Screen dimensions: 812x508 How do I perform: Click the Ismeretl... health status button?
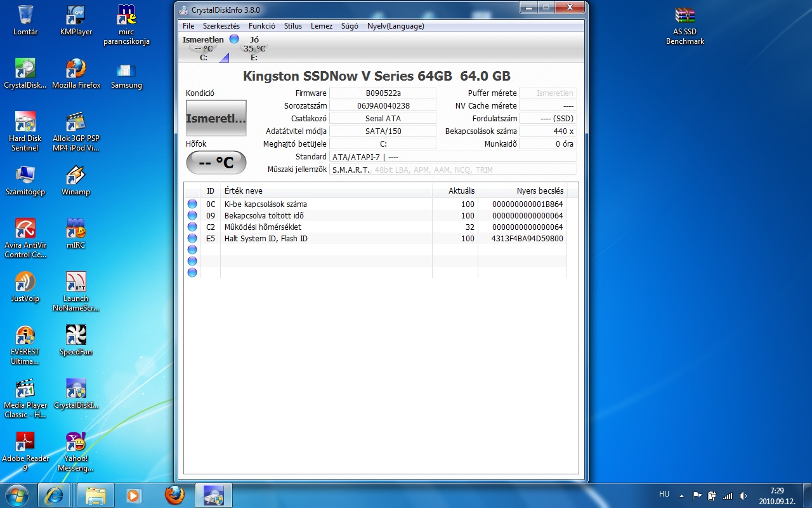pyautogui.click(x=216, y=118)
